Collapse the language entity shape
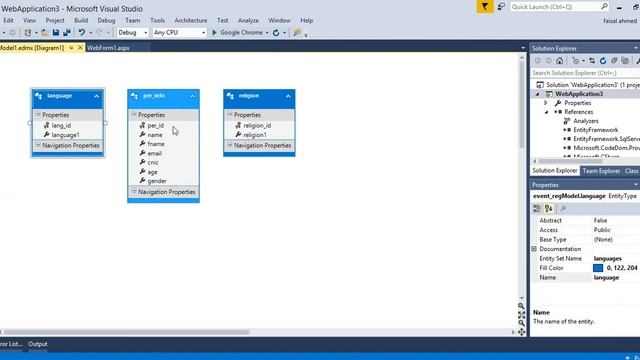This screenshot has height=360, width=640. 97,96
